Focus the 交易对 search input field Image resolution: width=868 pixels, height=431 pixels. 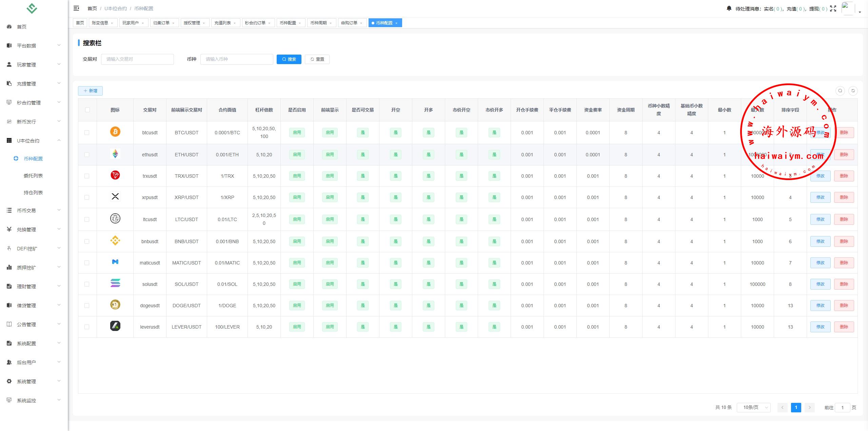pyautogui.click(x=137, y=59)
